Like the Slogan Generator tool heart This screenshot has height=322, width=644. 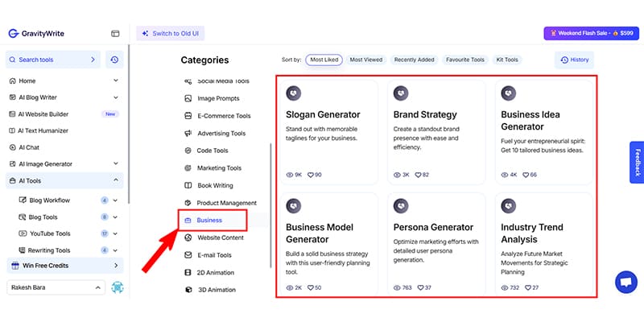(x=311, y=175)
